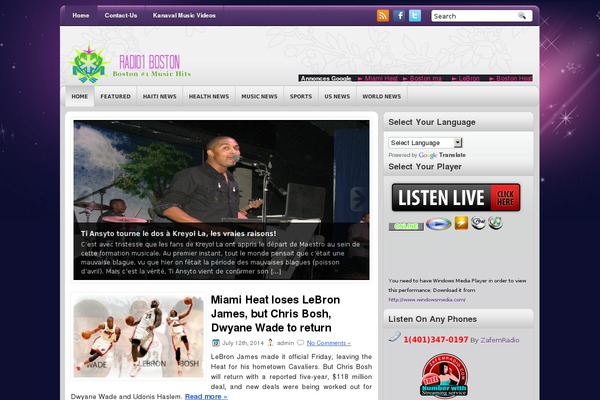Select the HOME category tab
This screenshot has width=600, height=400.
point(80,96)
